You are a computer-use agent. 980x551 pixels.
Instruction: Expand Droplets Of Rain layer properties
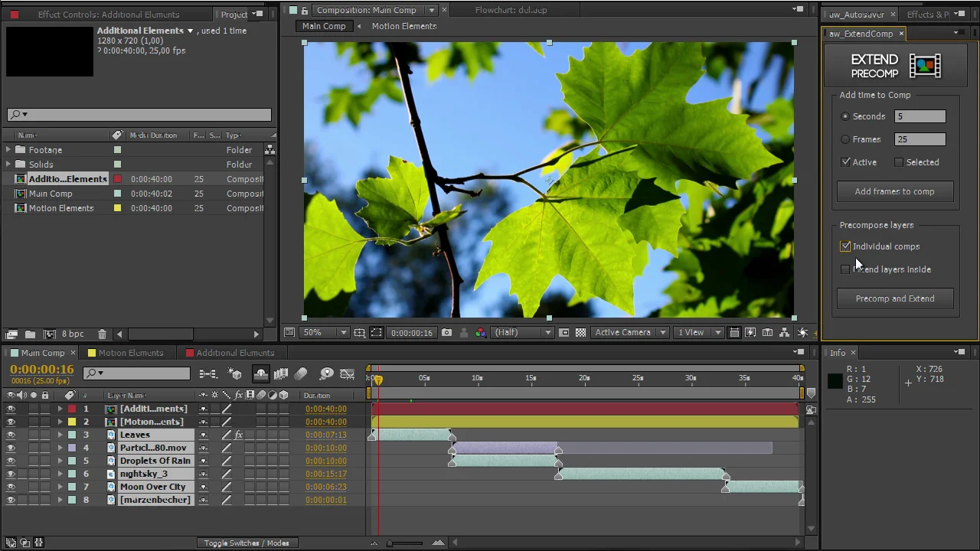coord(60,461)
